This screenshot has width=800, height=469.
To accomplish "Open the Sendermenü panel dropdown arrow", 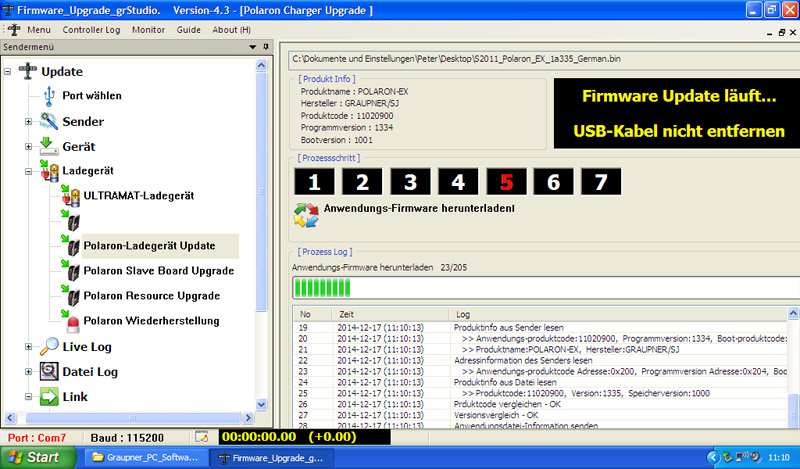I will pos(252,46).
